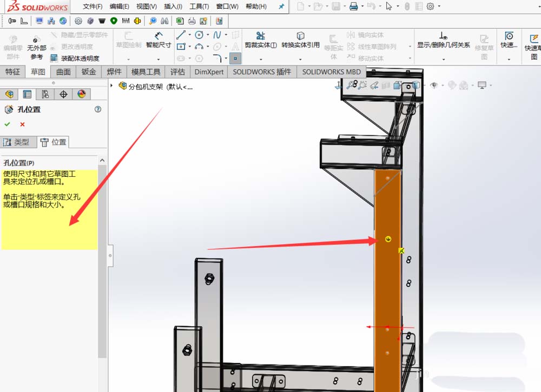
Task: Open the Trim Entities dropdown arrow
Action: [x=261, y=59]
